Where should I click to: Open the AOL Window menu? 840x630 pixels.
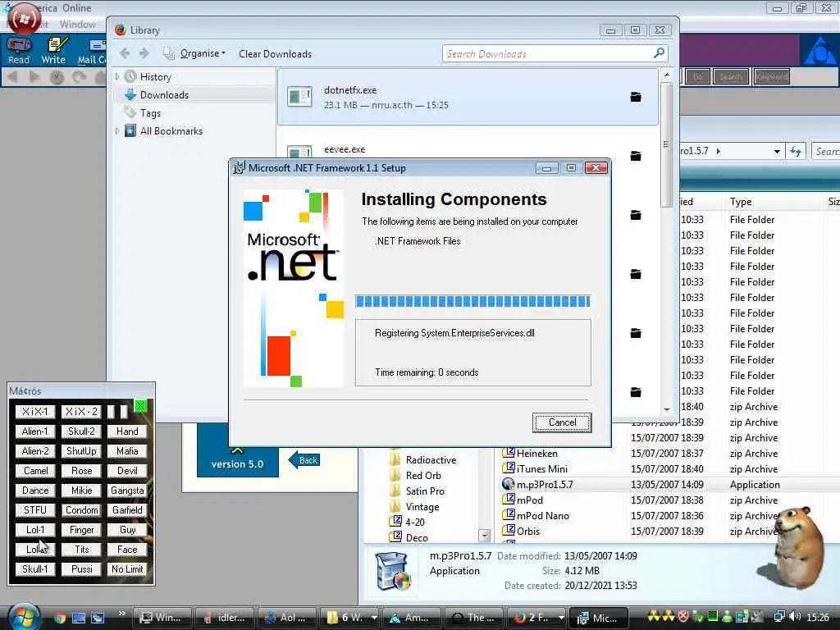tap(78, 24)
